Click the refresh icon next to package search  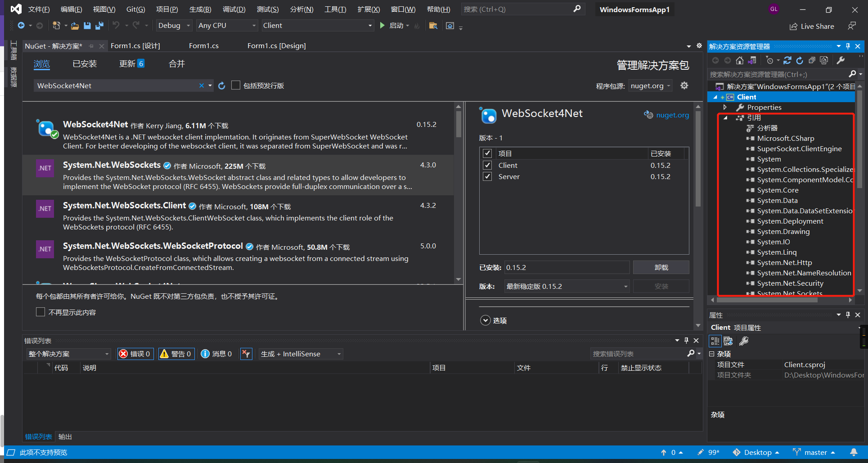point(221,85)
